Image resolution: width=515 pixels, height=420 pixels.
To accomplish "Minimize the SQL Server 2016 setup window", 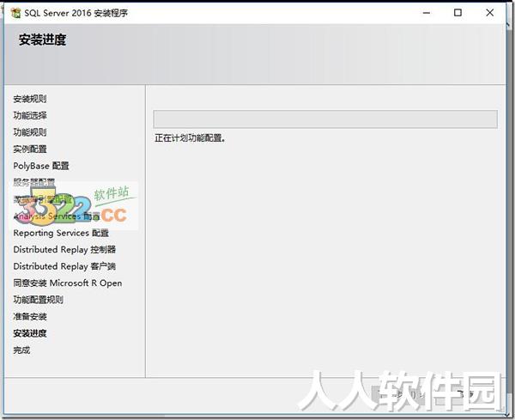I will [427, 13].
